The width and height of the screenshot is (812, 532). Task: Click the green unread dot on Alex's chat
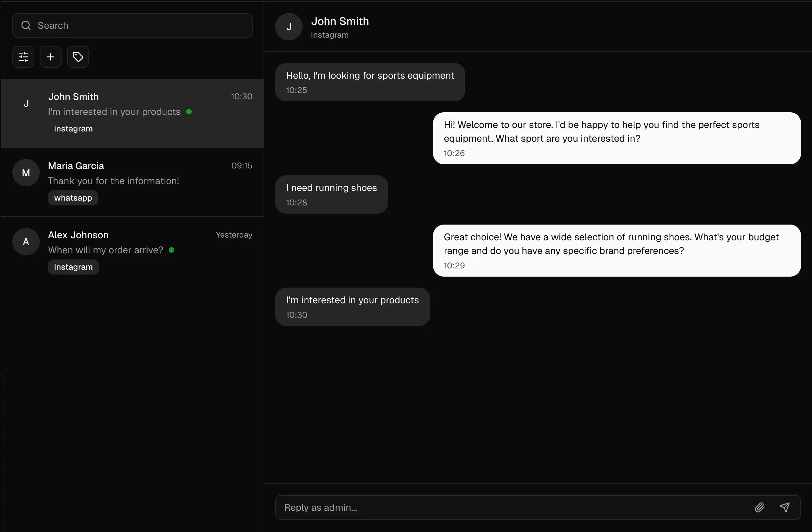click(x=172, y=250)
